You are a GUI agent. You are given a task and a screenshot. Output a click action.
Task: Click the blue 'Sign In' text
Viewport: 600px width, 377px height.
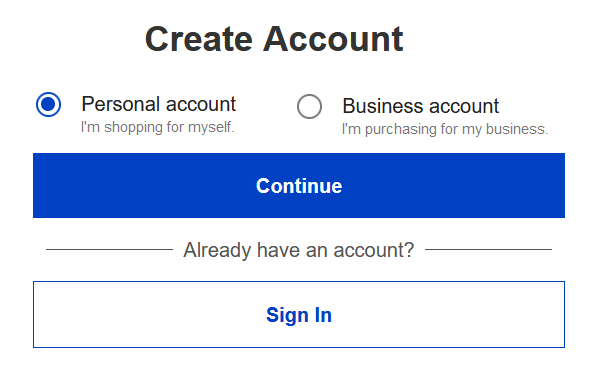pyautogui.click(x=299, y=315)
